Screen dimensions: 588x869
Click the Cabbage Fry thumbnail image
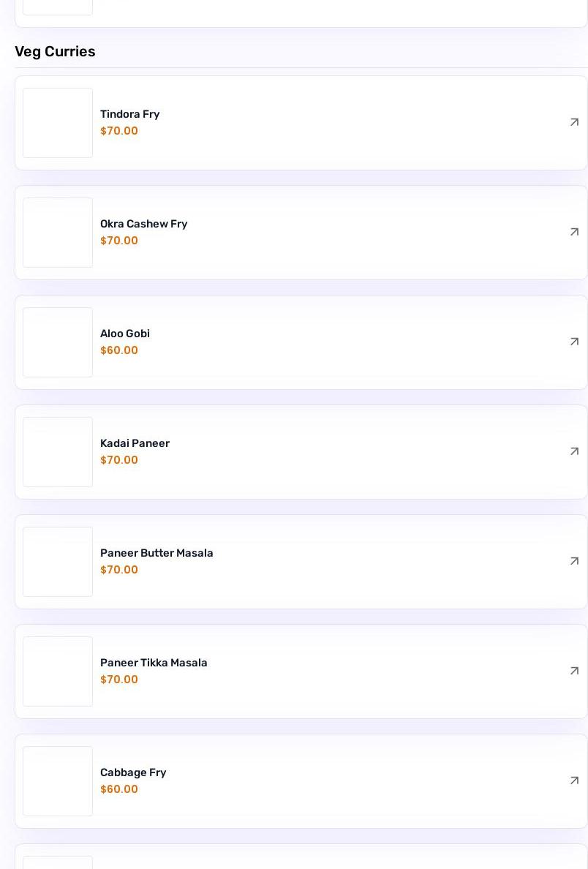tap(58, 781)
